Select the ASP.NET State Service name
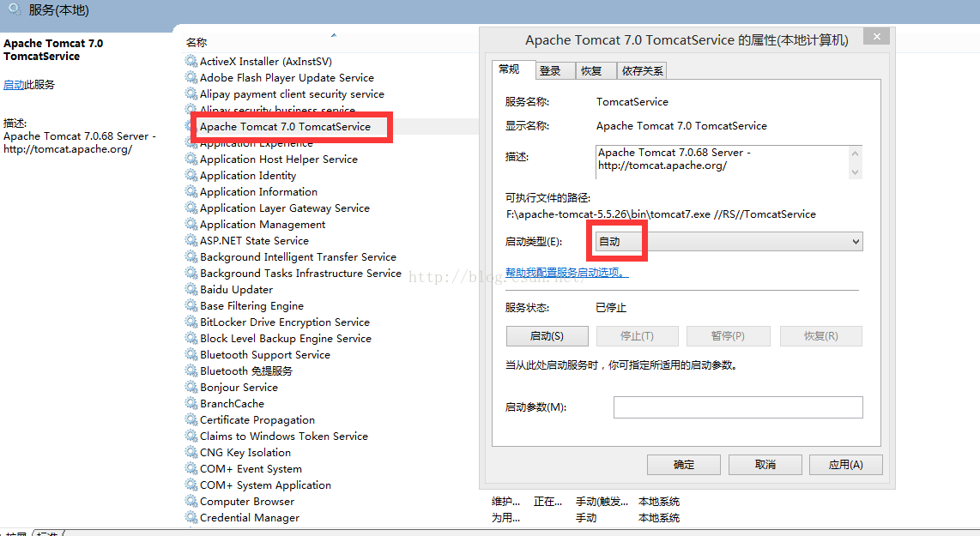 (254, 240)
